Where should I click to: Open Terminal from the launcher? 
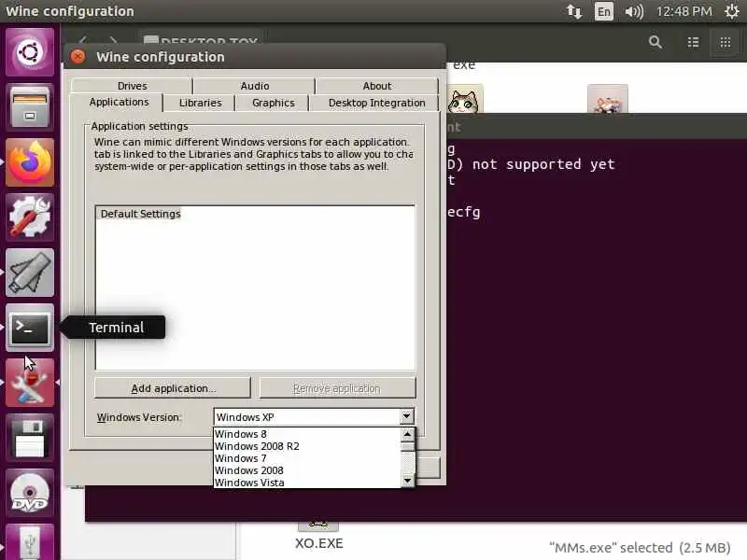30,328
